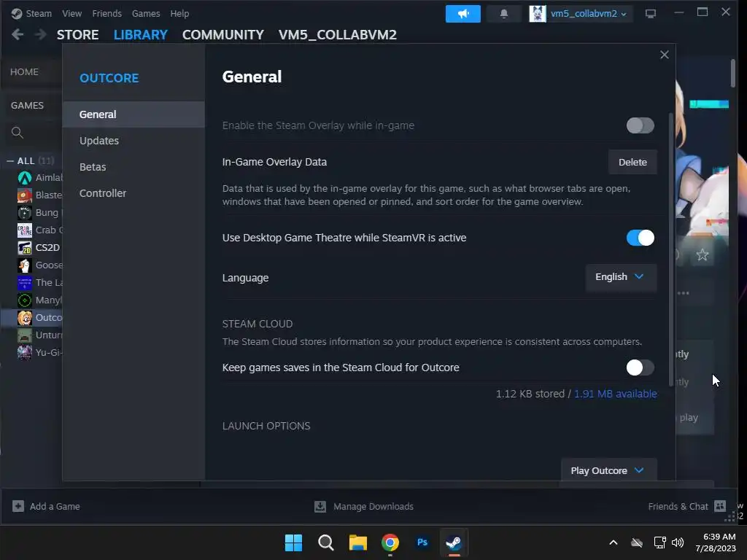Open the View menu
Screen dimensions: 747x560
coord(71,13)
